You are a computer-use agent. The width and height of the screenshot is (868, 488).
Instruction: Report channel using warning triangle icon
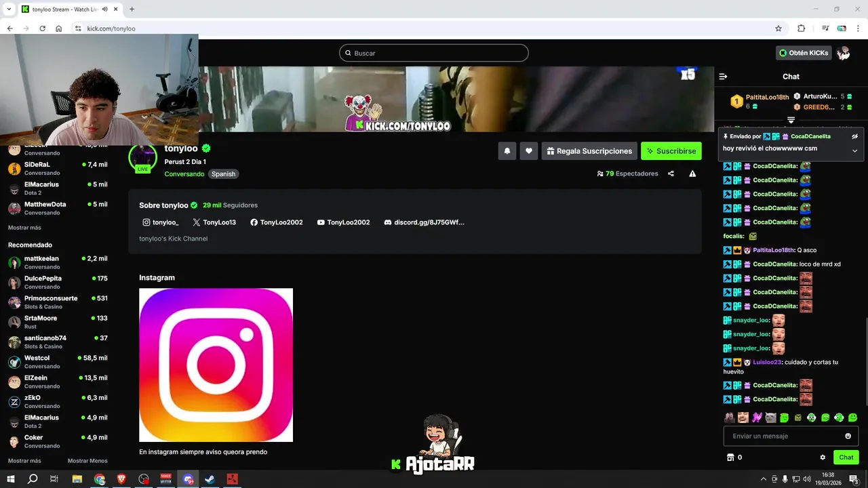[692, 174]
